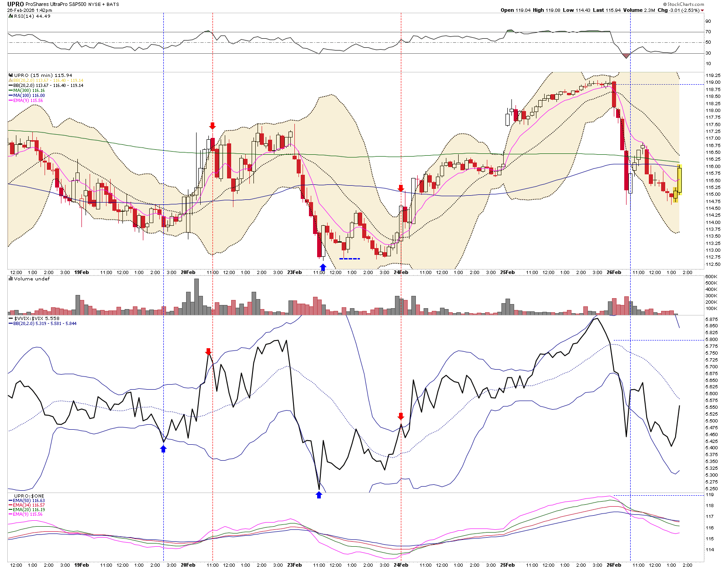Click the yellow highlighted latest candle
This screenshot has height=569, width=728.
click(679, 181)
